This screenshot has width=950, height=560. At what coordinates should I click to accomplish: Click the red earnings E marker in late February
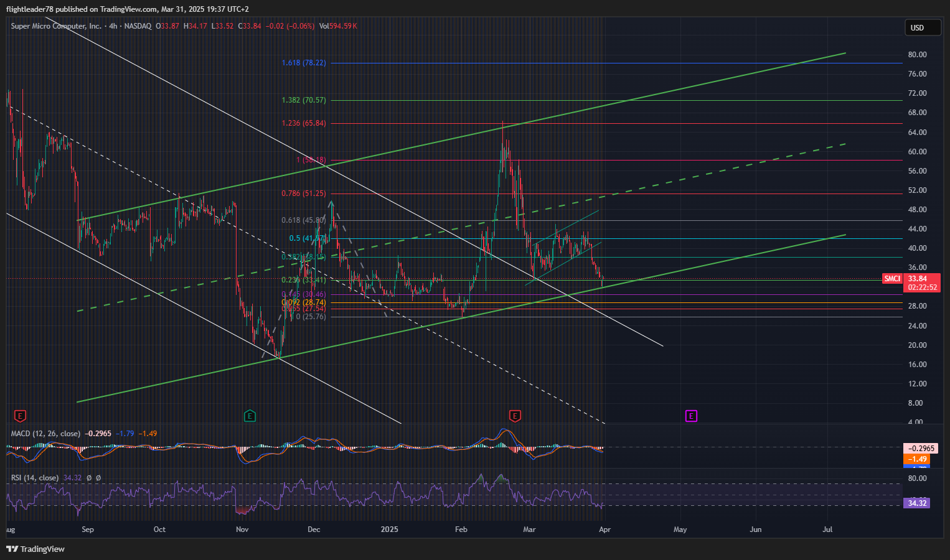[x=515, y=416]
